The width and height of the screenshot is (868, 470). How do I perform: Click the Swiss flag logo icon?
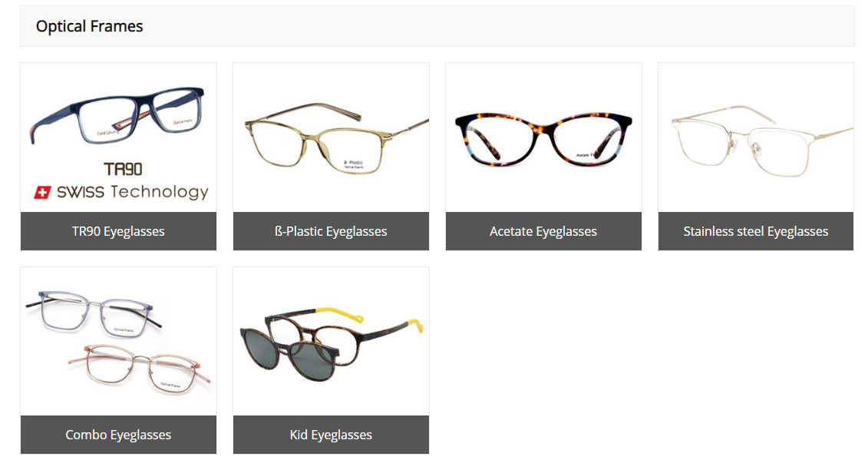(43, 192)
